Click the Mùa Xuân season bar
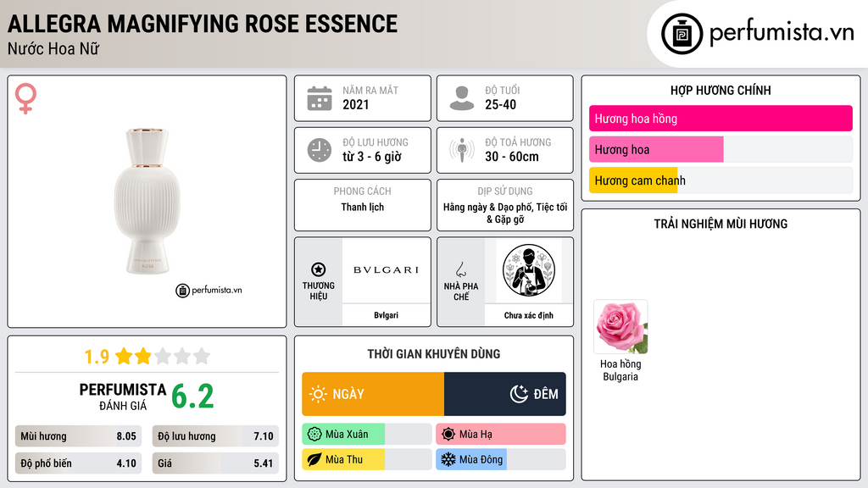This screenshot has height=488, width=868. (x=366, y=435)
